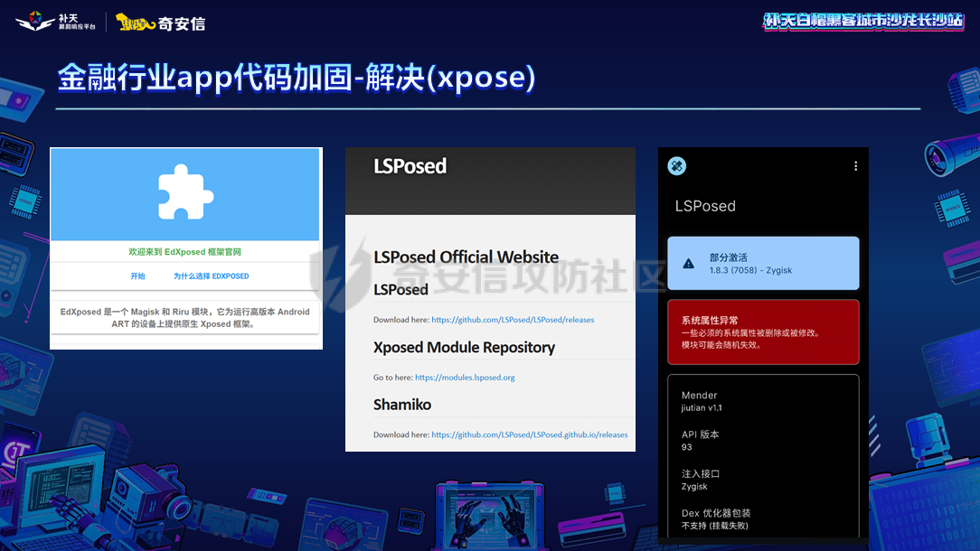Open the LSPosed GitHub releases download link

coord(513,320)
